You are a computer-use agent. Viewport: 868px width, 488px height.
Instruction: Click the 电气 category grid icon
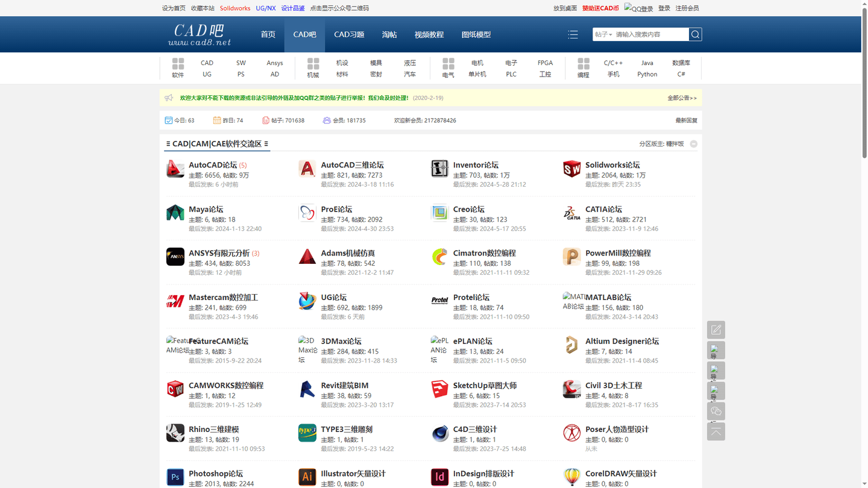click(448, 64)
